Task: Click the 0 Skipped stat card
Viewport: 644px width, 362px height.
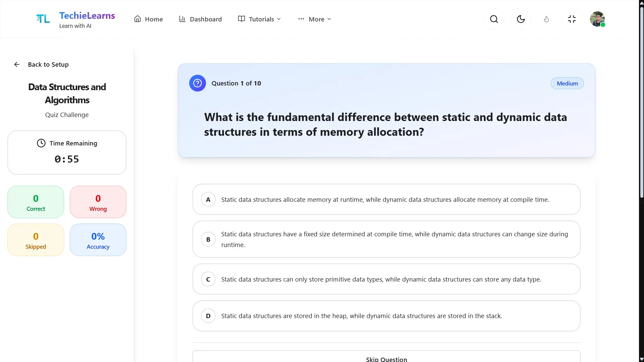Action: tap(36, 240)
